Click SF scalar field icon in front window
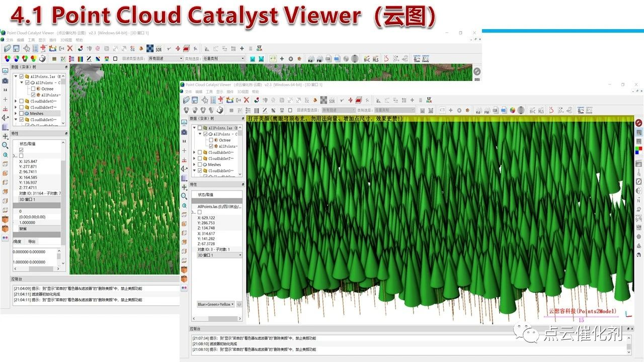644x362 pixels. (429, 100)
